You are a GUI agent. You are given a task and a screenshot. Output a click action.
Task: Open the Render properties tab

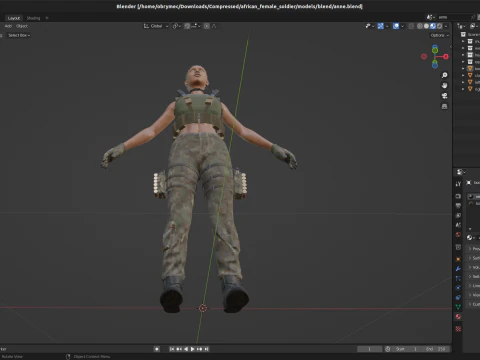point(458,196)
